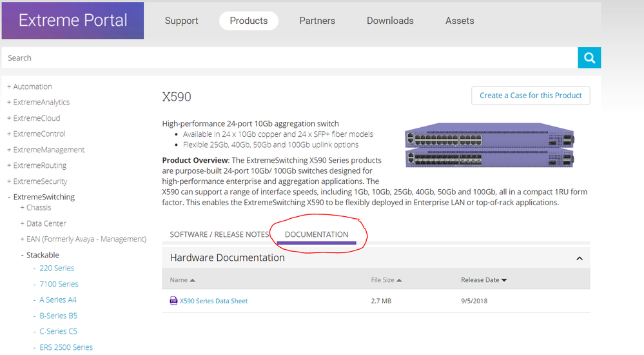Click the PDF icon beside X590 Data Sheet
This screenshot has width=644, height=355.
[173, 301]
